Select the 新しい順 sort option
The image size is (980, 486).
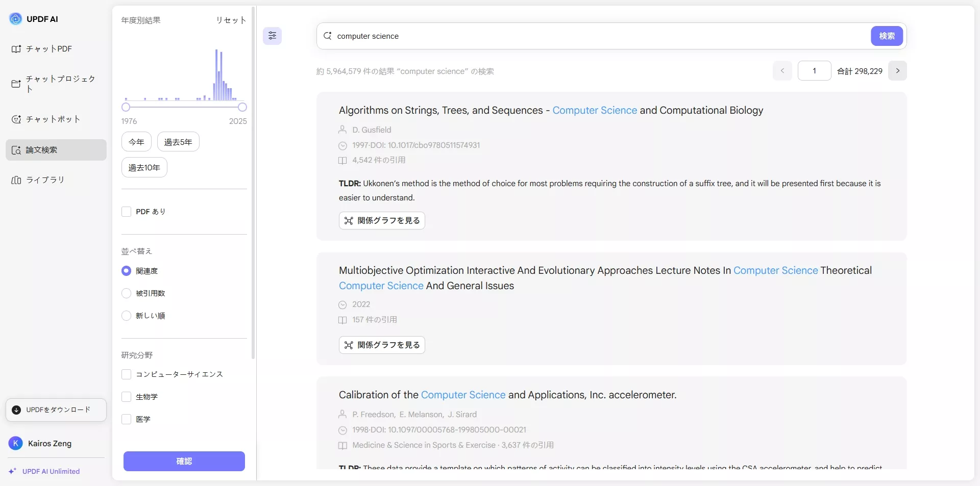[x=127, y=316]
